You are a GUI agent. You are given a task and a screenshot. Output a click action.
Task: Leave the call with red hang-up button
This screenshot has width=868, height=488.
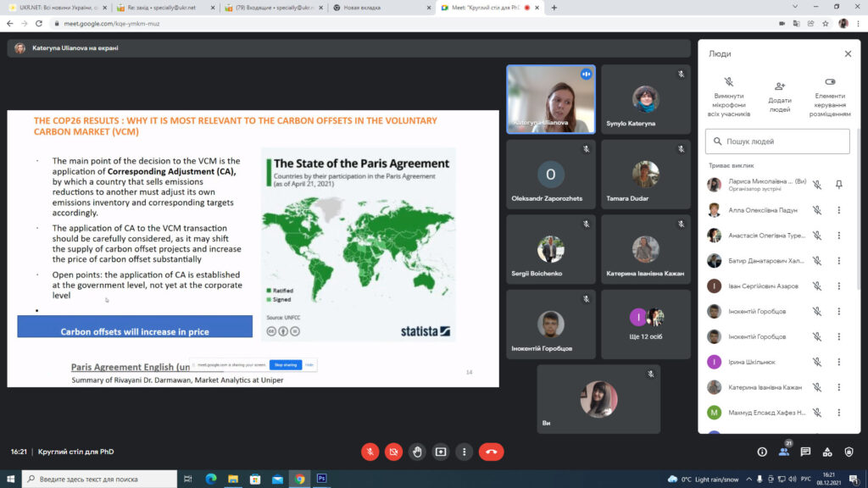492,452
